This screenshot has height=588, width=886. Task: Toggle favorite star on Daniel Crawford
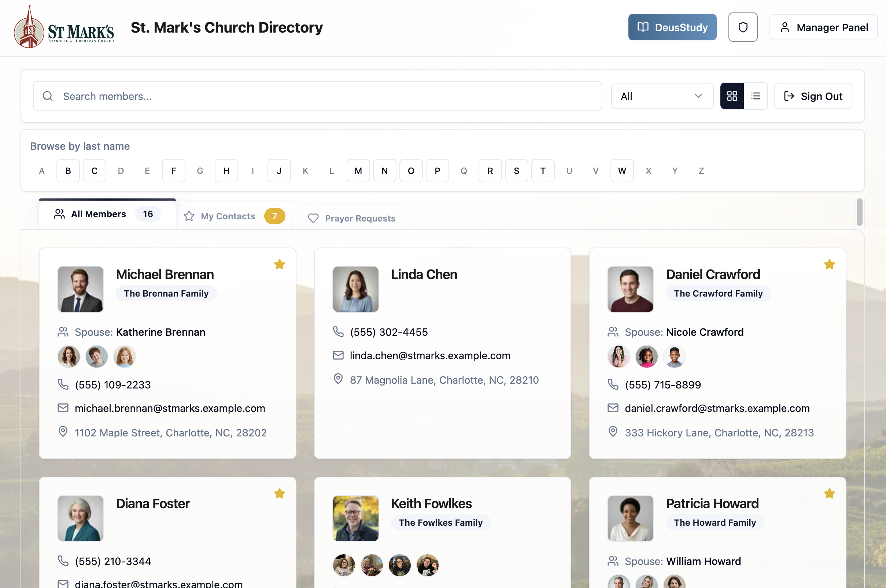click(829, 264)
